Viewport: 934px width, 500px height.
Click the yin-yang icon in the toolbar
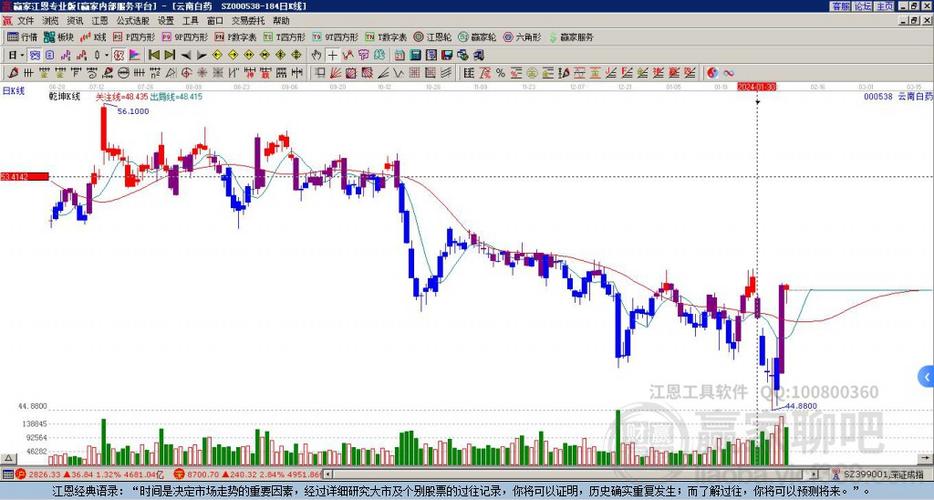(713, 72)
